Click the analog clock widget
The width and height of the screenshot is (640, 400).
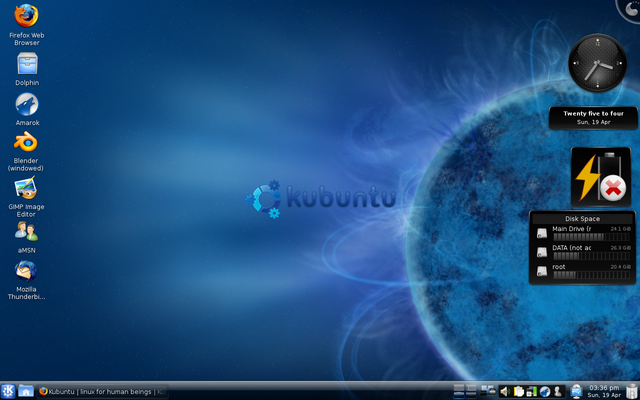point(598,63)
